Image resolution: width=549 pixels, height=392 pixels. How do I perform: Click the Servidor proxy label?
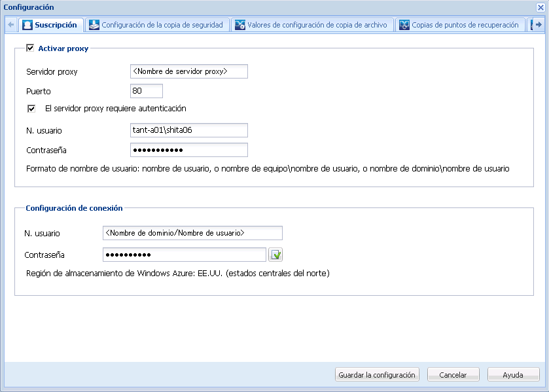[x=52, y=72]
